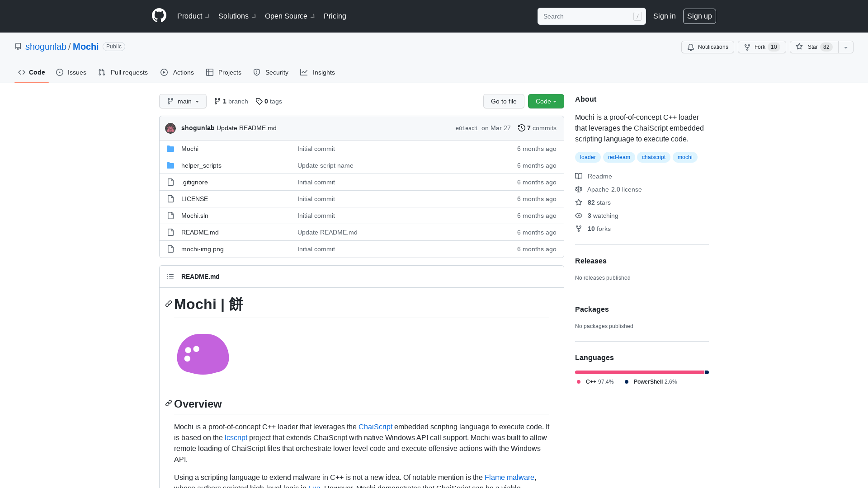
Task: Fork the repository with Fork button
Action: coord(762,47)
